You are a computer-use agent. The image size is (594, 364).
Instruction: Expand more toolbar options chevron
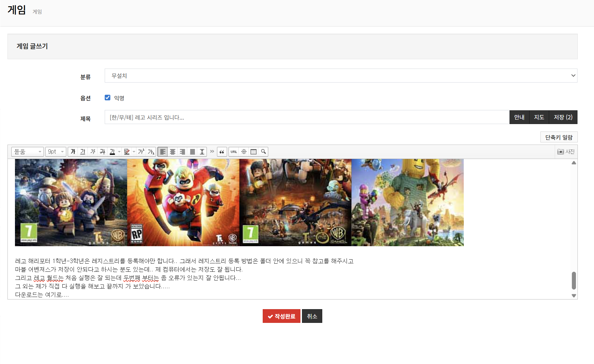[212, 151]
